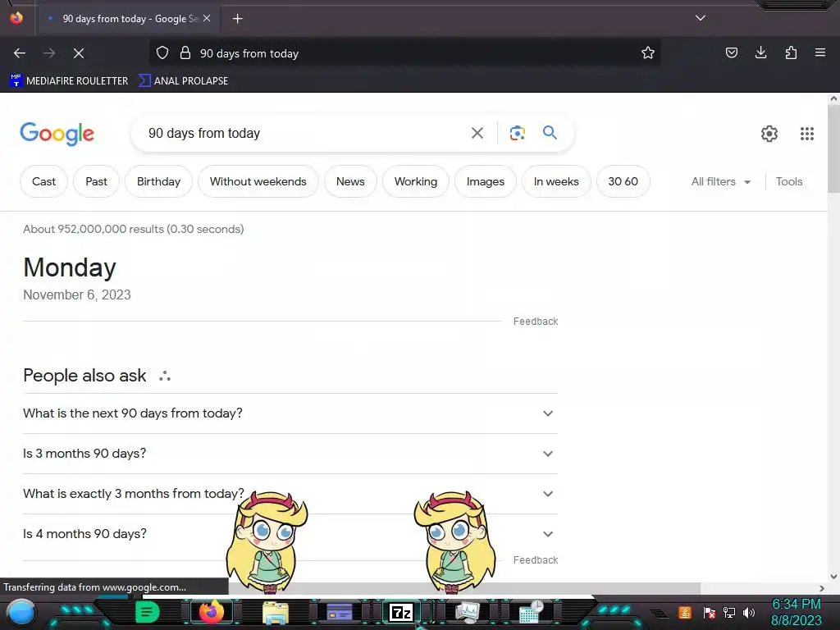Viewport: 840px width, 630px height.
Task: Select the Working filter chip
Action: [x=416, y=181]
